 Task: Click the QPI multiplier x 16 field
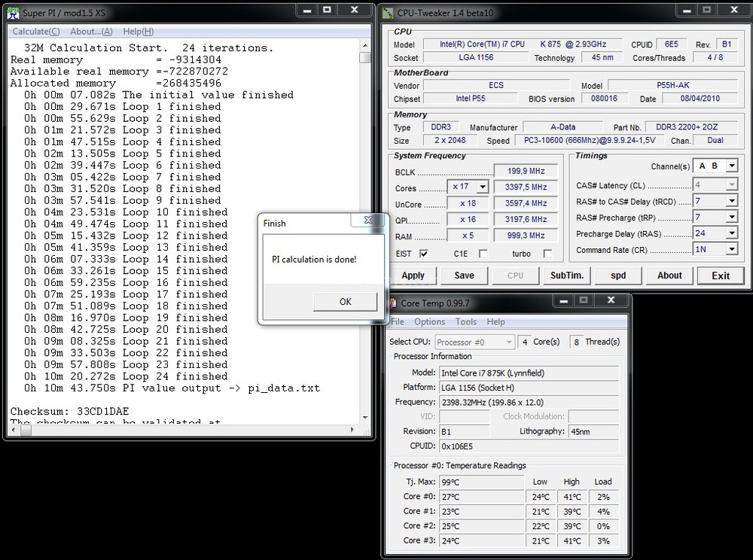[x=468, y=219]
